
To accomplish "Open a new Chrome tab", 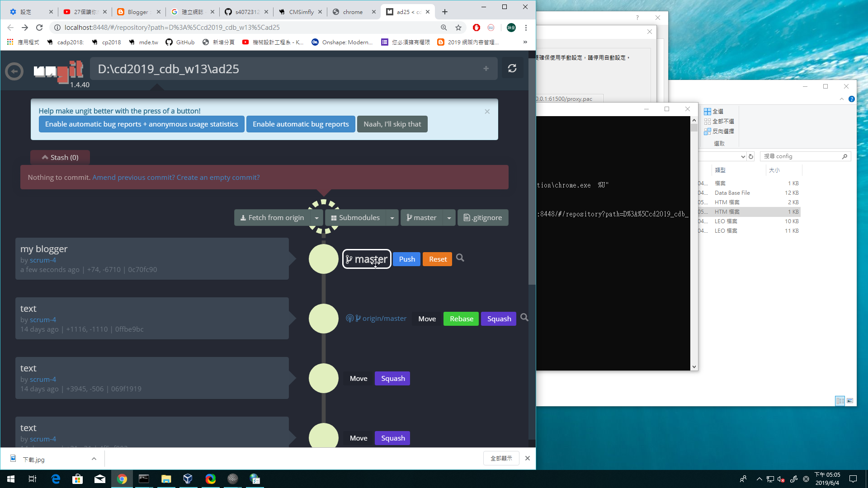I will click(x=445, y=12).
